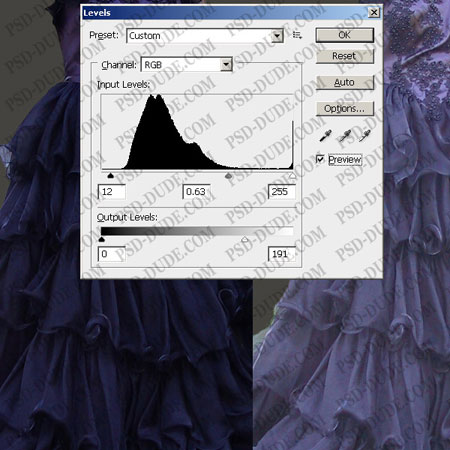The image size is (450, 450).
Task: Toggle the Preview checkbox
Action: (x=320, y=159)
